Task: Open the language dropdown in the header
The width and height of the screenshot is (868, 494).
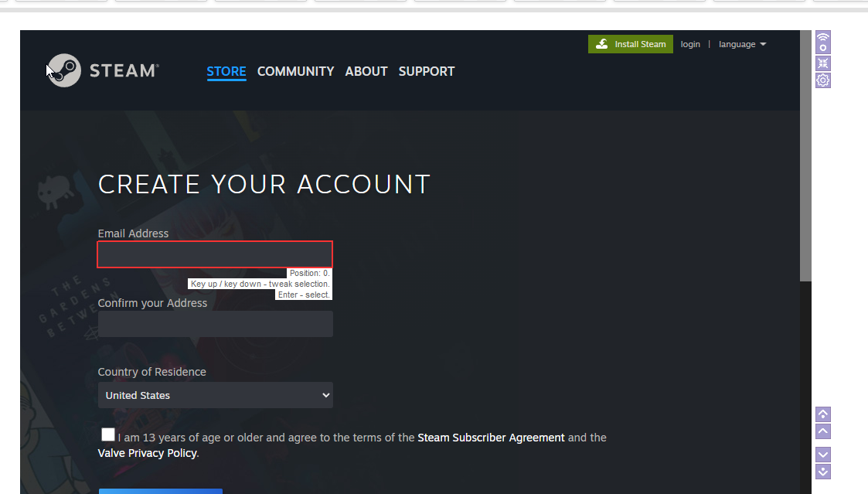Action: point(742,44)
